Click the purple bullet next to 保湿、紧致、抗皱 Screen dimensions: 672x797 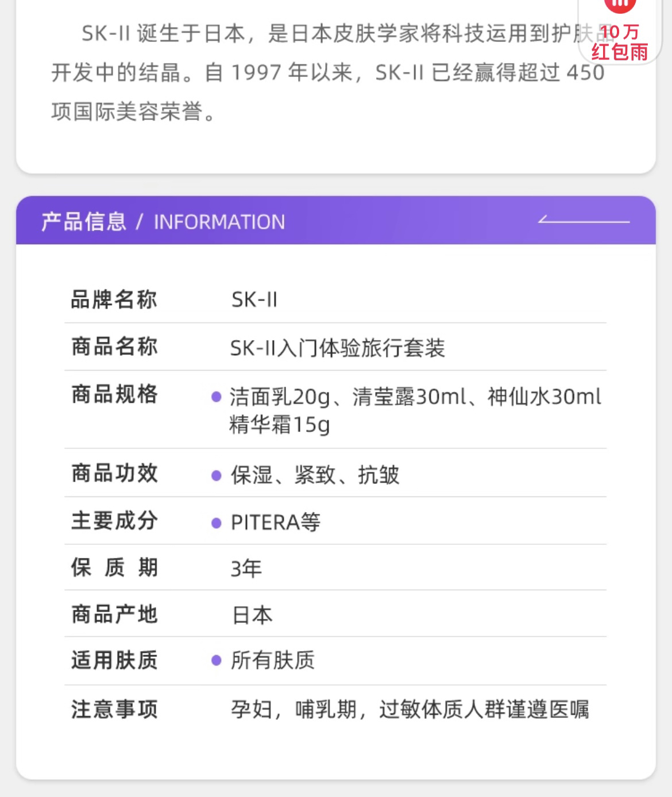[217, 475]
